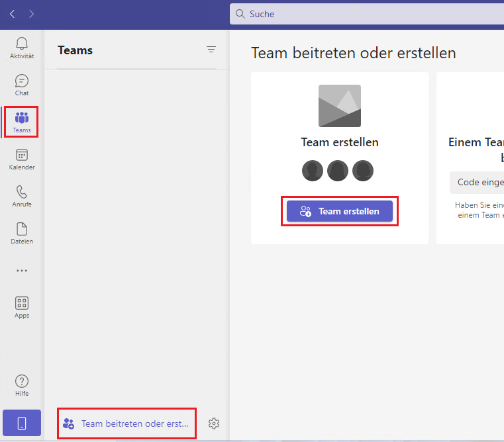504x442 pixels.
Task: Expand more apps via the three dots
Action: [x=22, y=271]
